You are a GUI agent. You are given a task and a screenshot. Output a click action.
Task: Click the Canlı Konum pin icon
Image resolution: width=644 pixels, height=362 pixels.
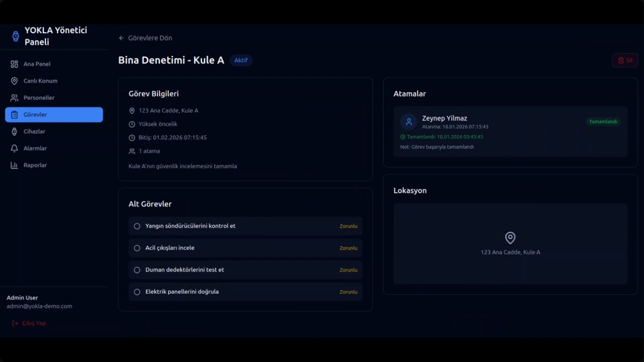pos(14,81)
